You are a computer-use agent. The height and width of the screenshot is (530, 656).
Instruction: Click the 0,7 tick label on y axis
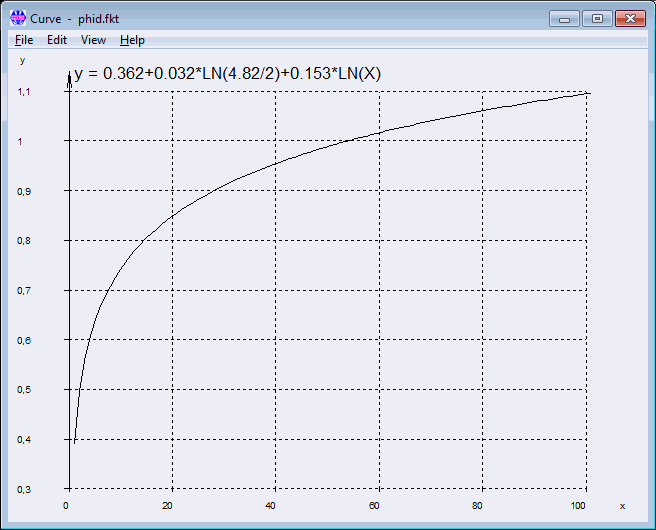pyautogui.click(x=25, y=291)
